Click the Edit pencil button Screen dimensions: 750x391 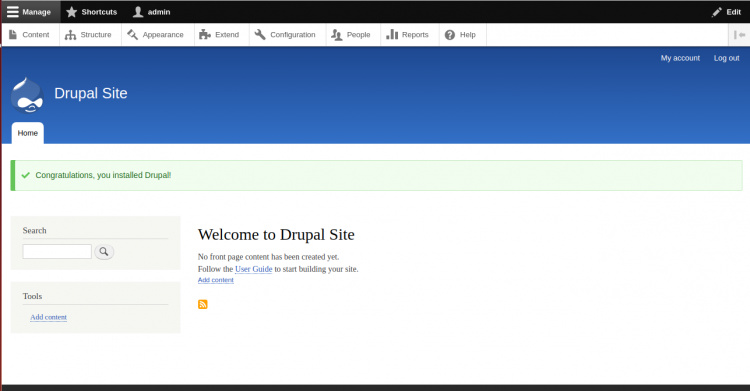(726, 12)
